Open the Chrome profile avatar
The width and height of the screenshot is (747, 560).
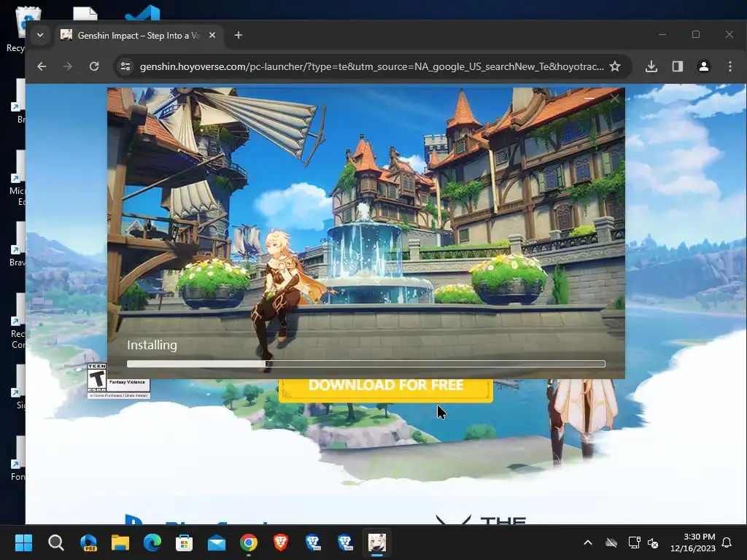tap(704, 66)
